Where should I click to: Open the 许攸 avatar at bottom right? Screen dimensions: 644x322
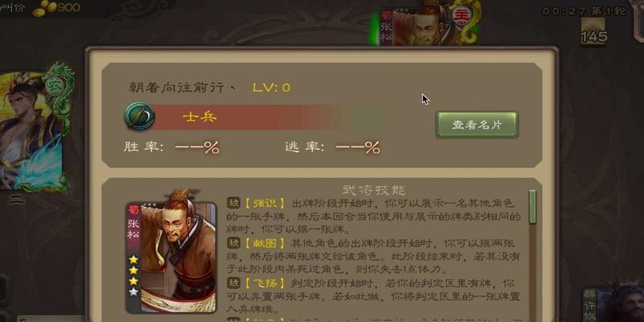coord(613,304)
